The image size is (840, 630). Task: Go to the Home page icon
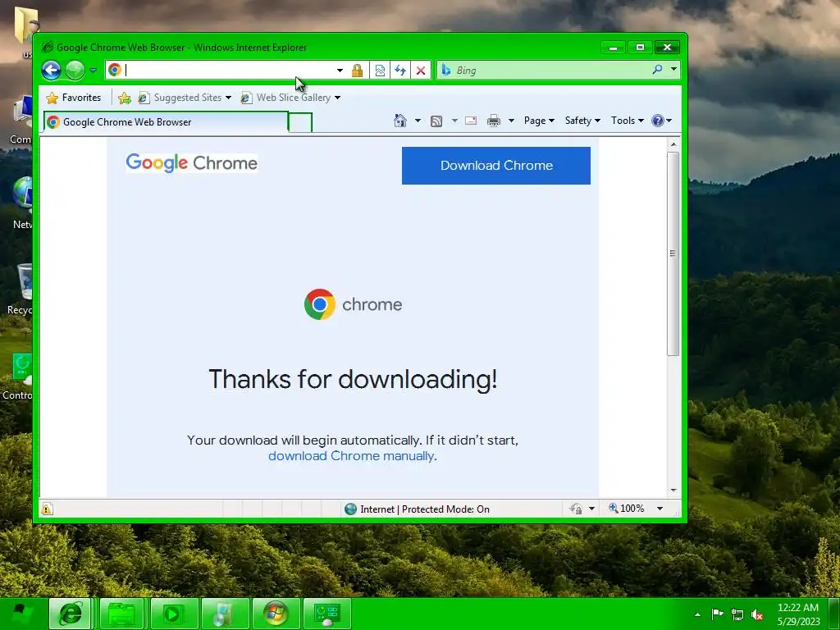click(x=400, y=121)
